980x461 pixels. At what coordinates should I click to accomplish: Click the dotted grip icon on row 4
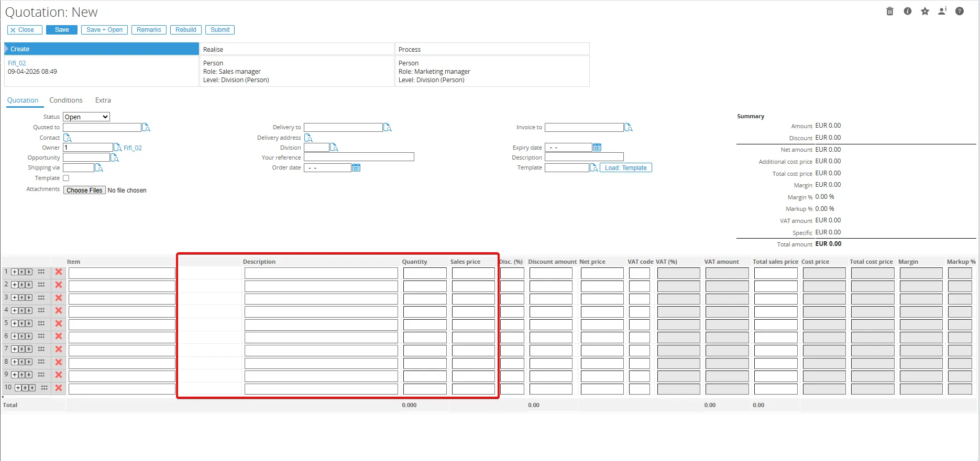(41, 310)
